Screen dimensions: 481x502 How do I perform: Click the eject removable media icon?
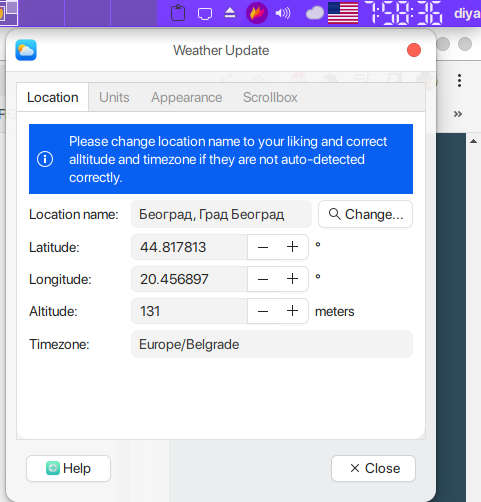click(230, 13)
